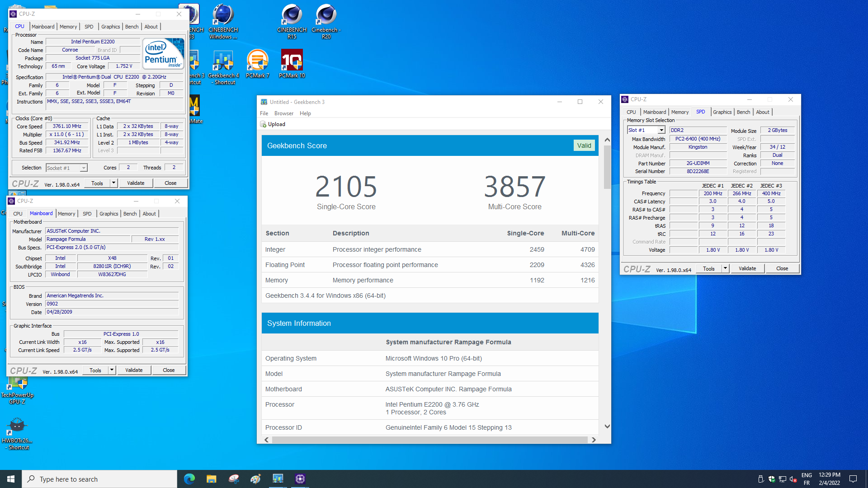Click the taskbar search box
This screenshot has width=868, height=488.
point(99,479)
